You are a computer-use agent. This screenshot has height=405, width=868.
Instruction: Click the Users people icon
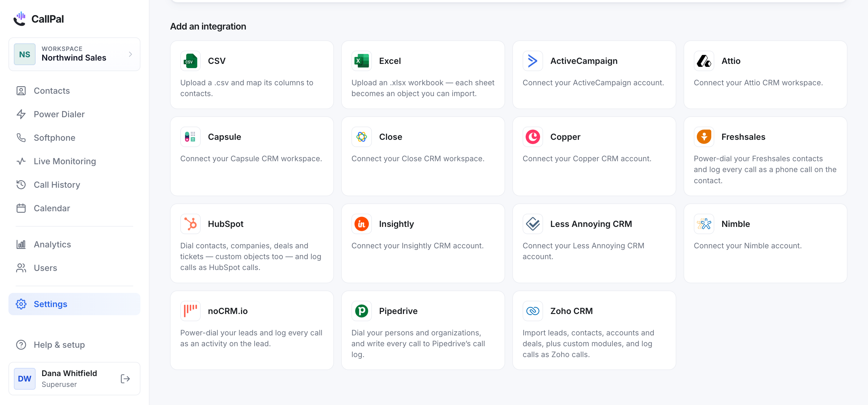tap(21, 268)
